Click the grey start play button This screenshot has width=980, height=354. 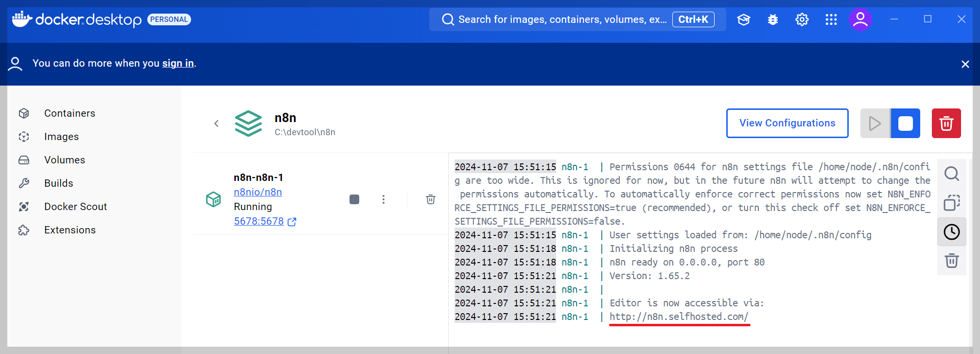(x=875, y=124)
